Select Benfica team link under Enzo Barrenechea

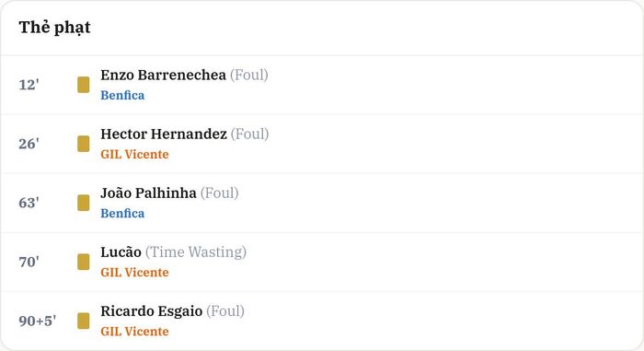122,95
